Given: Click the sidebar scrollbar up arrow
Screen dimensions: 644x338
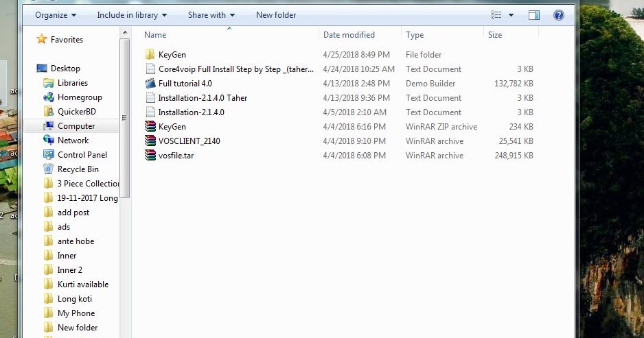Looking at the screenshot, I should 125,32.
